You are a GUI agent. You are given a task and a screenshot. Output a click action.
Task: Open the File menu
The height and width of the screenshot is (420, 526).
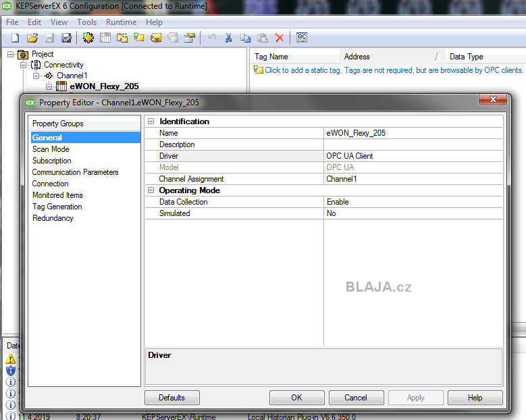pyautogui.click(x=12, y=22)
